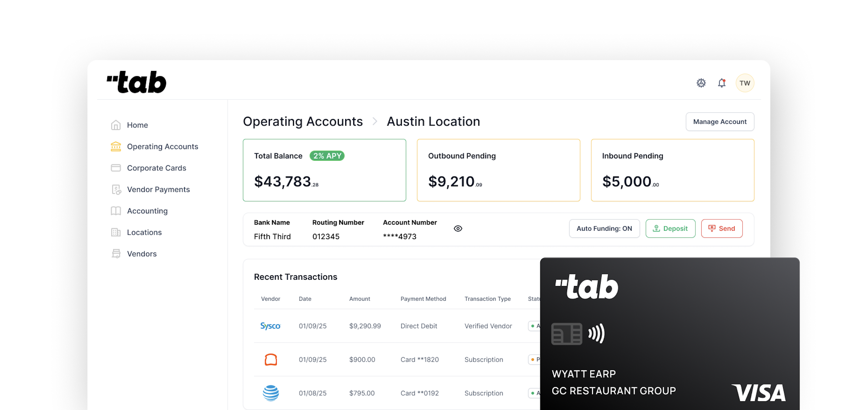Viewport: 868px width, 410px height.
Task: Select the Inbound Pending card
Action: point(673,170)
